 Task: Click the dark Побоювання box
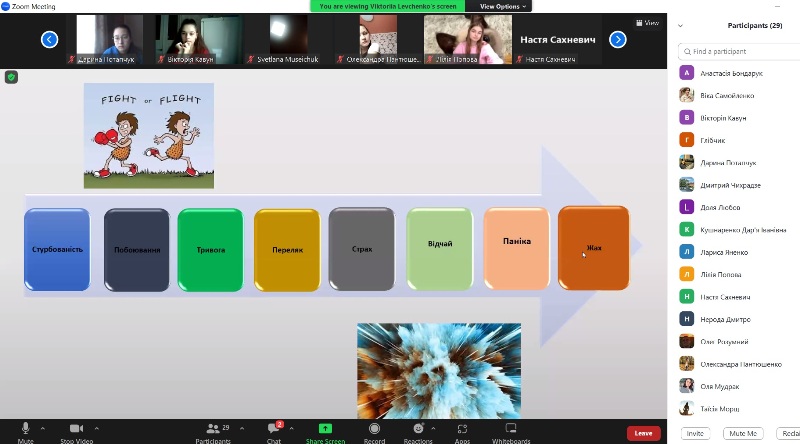coord(137,250)
